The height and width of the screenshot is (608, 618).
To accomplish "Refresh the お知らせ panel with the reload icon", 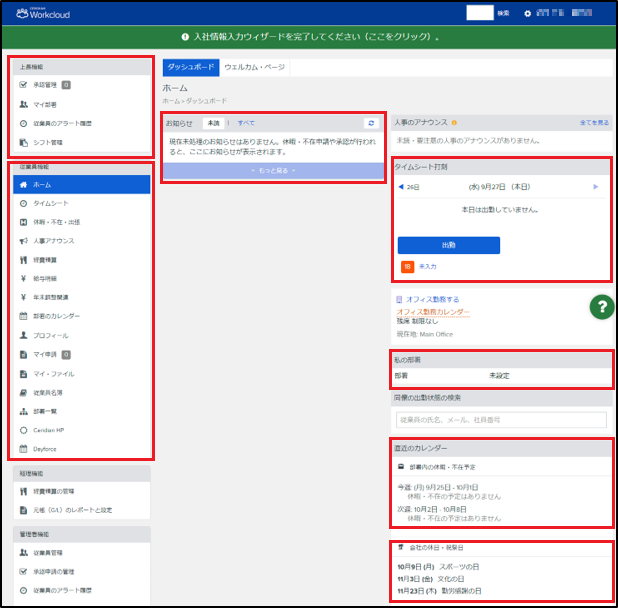I will point(371,123).
